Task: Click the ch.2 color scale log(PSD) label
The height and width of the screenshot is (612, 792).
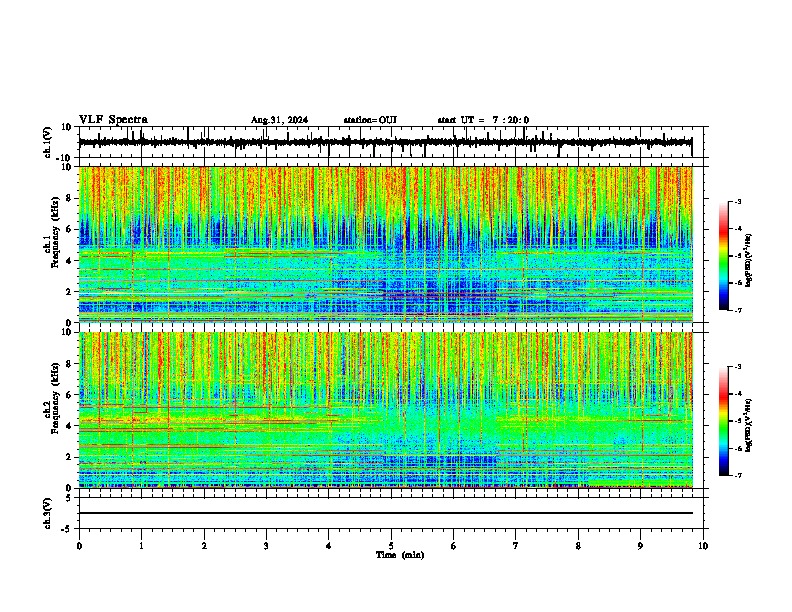Action: click(x=748, y=426)
